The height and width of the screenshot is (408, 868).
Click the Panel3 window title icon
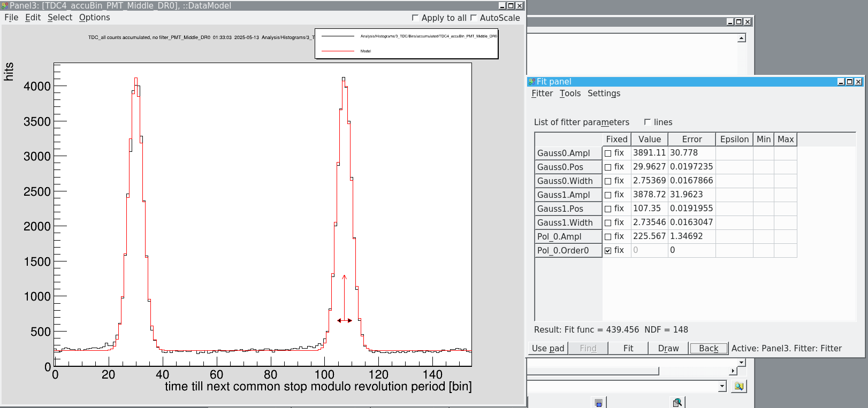click(5, 6)
